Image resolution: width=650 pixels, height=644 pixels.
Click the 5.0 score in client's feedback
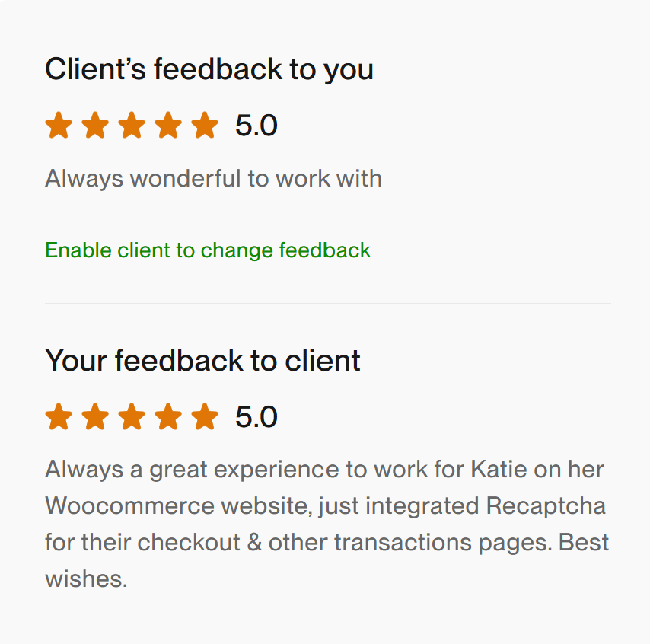[x=256, y=126]
